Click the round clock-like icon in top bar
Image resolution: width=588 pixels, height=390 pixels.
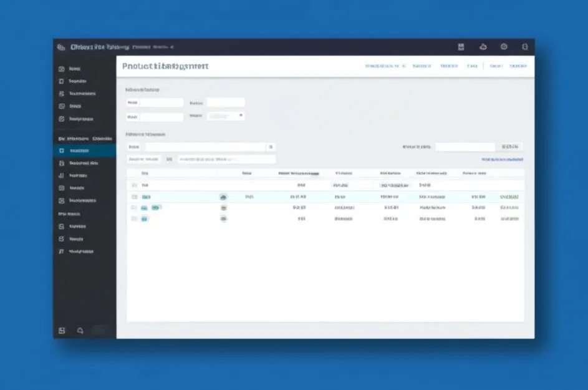click(504, 47)
